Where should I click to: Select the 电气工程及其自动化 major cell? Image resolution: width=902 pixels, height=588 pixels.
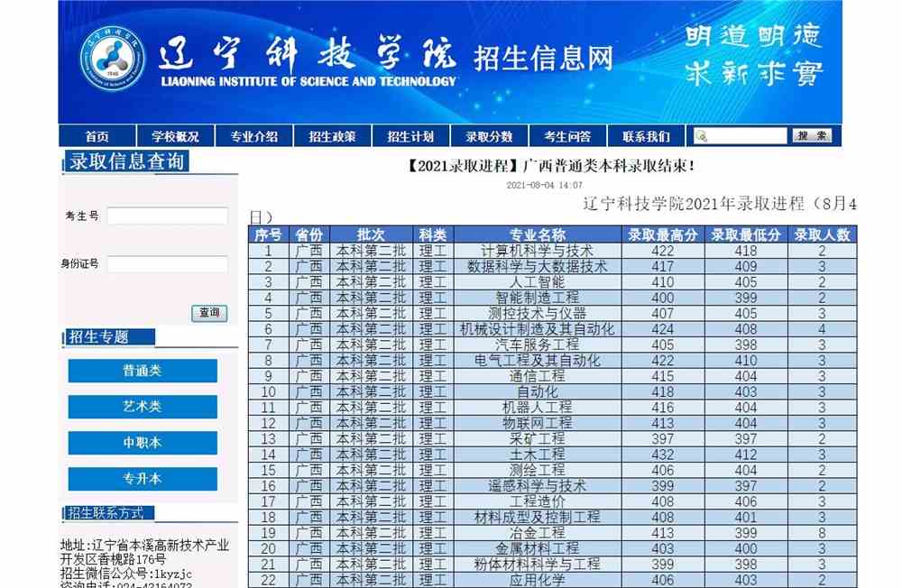pyautogui.click(x=538, y=360)
